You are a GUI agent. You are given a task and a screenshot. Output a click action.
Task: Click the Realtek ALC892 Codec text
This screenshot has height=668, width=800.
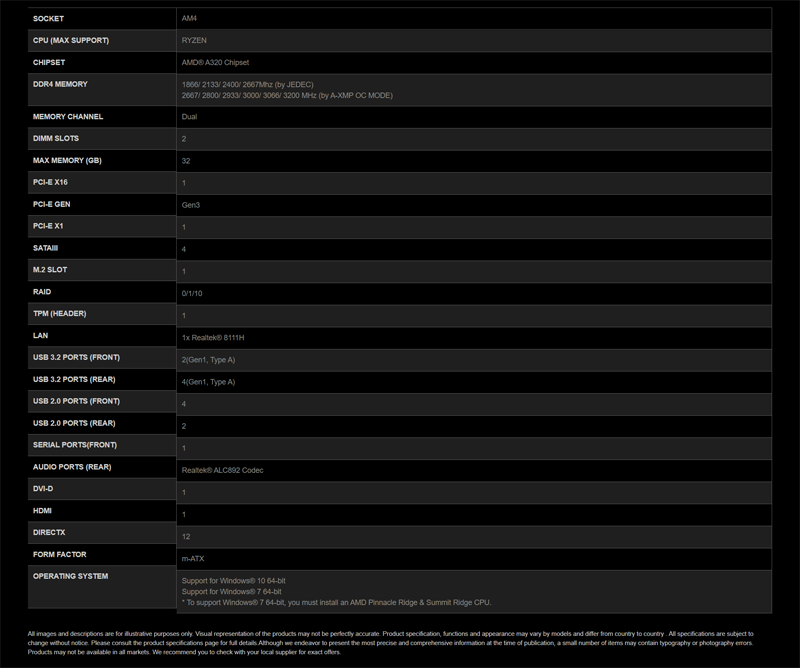(222, 469)
